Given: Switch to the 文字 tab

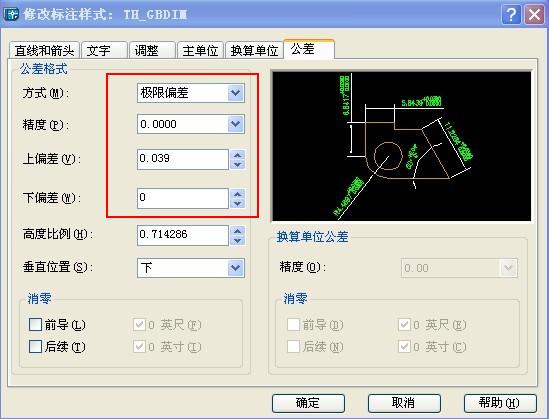Looking at the screenshot, I should 104,50.
